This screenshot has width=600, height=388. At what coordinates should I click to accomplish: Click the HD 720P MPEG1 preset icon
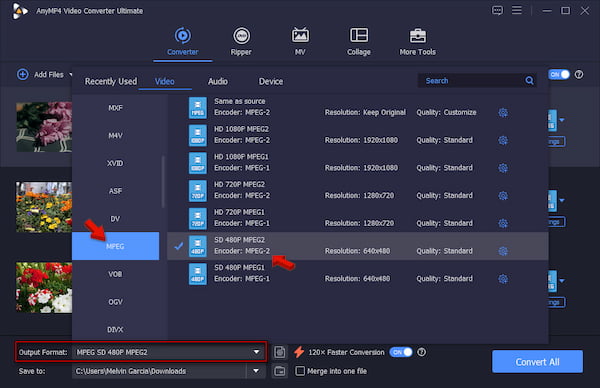click(197, 218)
